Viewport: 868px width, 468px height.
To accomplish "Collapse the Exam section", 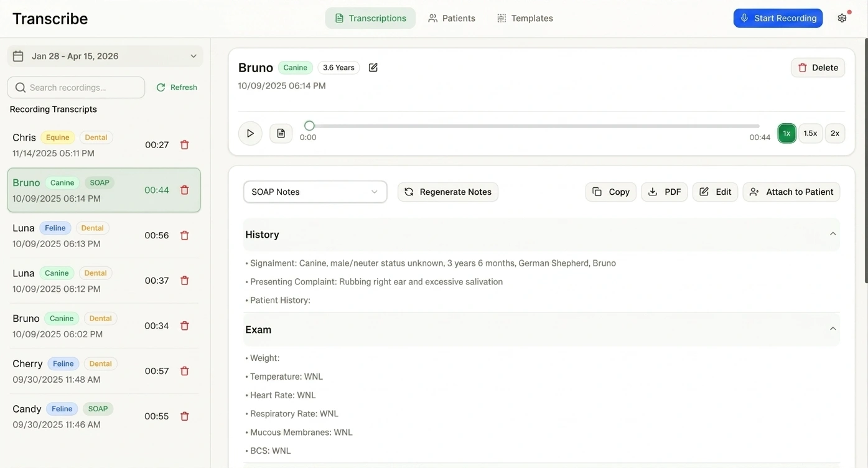I will [833, 329].
